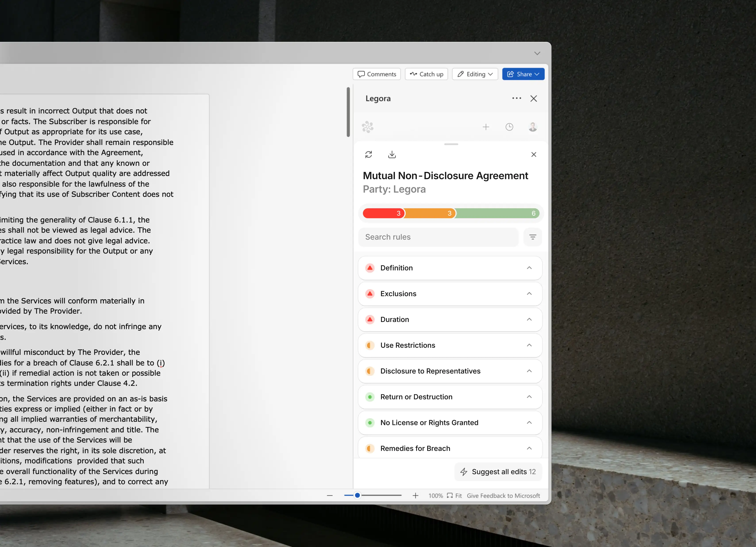Collapse the Use Restrictions rule
This screenshot has height=547, width=756.
click(x=529, y=345)
